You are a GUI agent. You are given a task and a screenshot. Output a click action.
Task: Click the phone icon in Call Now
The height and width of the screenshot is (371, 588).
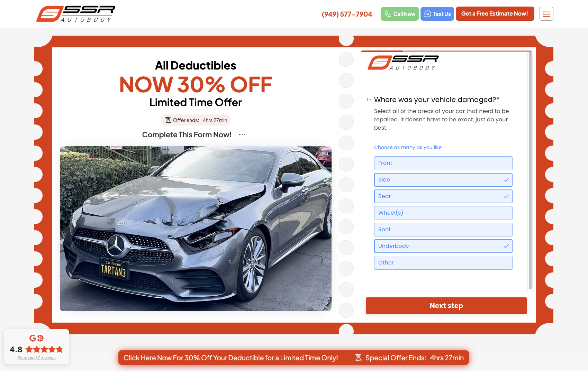point(388,14)
